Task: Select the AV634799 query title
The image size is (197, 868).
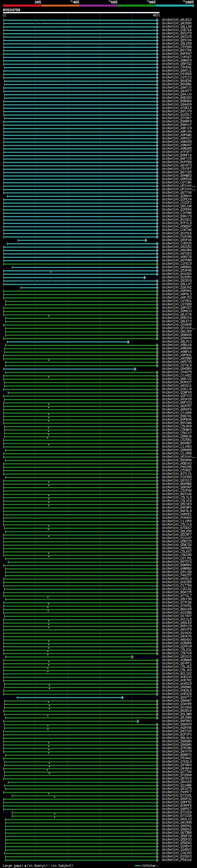Action: point(11,10)
